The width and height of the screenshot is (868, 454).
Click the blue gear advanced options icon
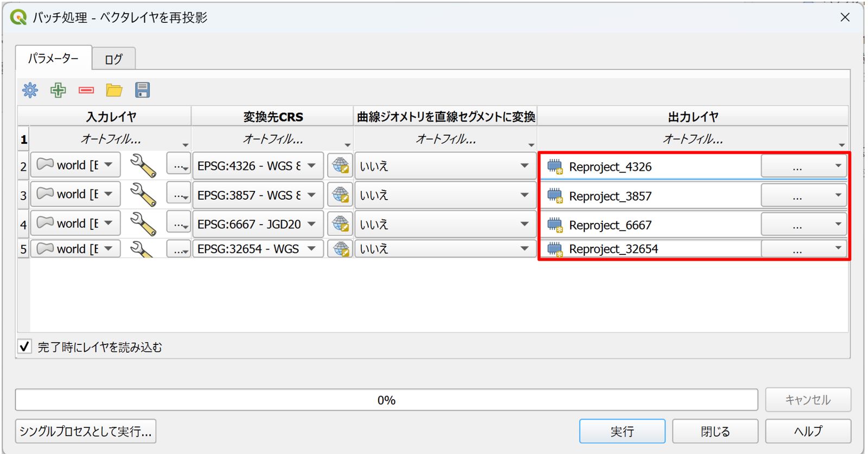pyautogui.click(x=30, y=90)
